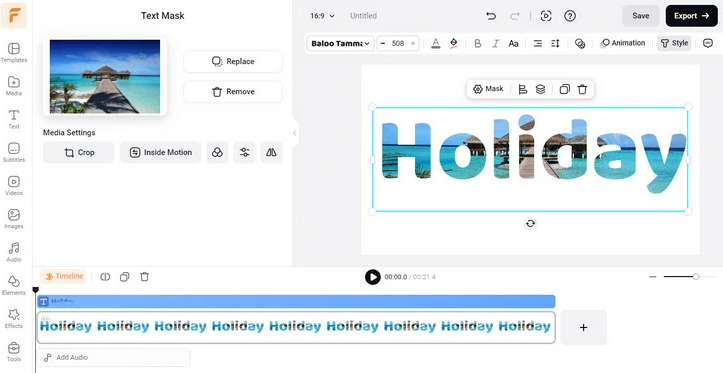Open the Effects sidebar panel

(x=14, y=318)
